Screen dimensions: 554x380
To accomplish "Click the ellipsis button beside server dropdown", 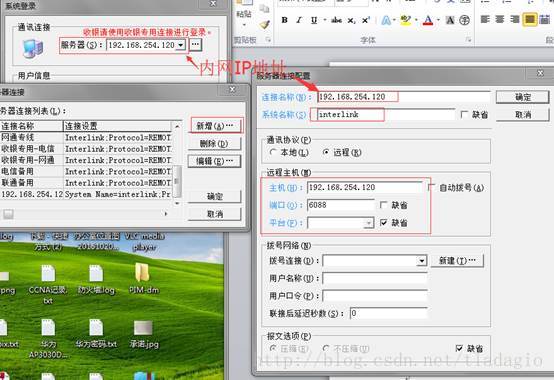I will (195, 44).
